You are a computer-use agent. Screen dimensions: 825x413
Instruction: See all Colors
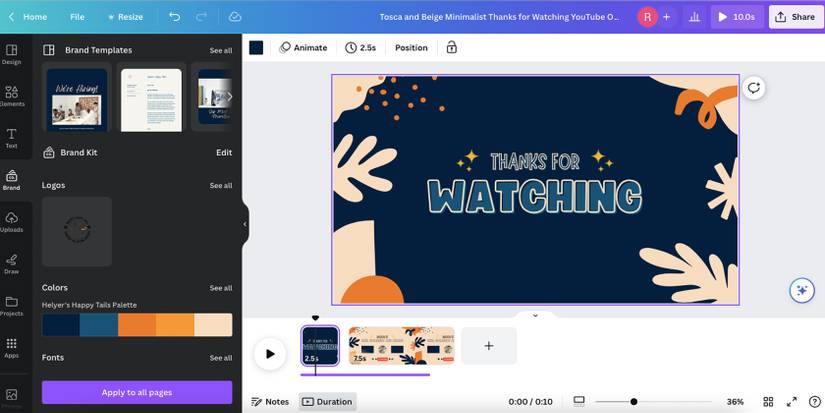point(220,288)
